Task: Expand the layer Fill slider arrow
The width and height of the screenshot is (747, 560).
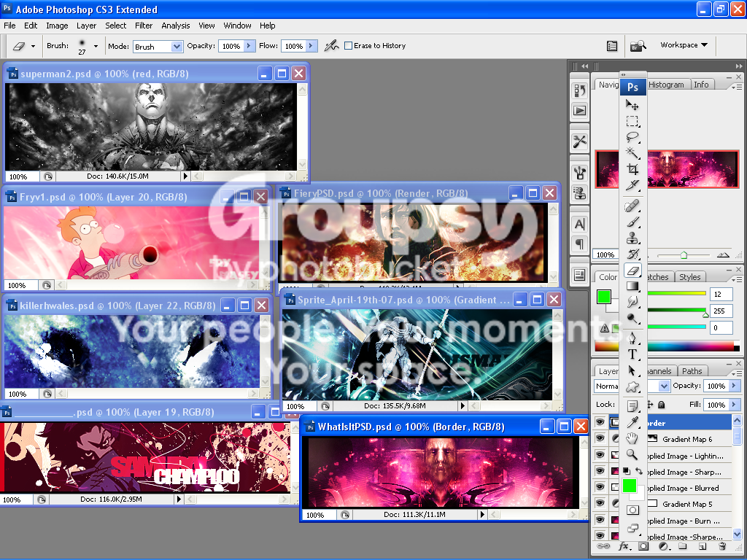Action: (734, 405)
